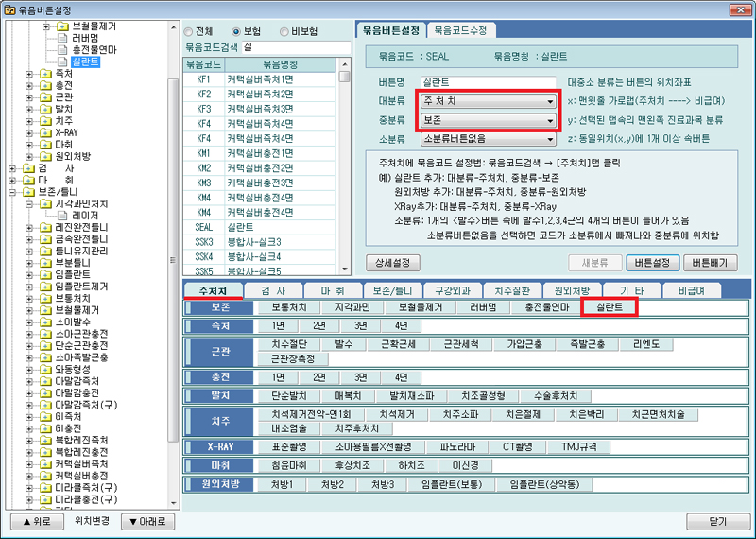756x539 pixels.
Task: Open the 소분류 dropdown list
Action: click(x=488, y=139)
